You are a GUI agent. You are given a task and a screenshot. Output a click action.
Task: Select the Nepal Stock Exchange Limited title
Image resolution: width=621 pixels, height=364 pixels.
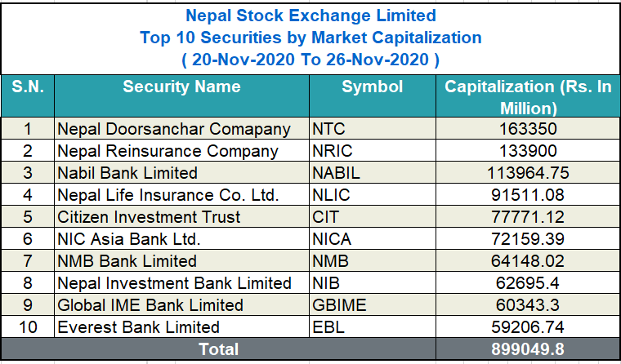tap(310, 16)
